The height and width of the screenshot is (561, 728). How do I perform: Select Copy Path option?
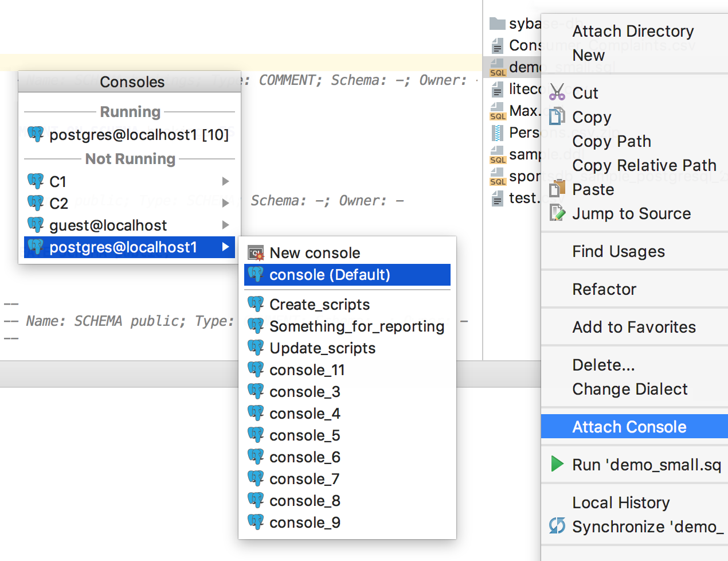point(635,141)
